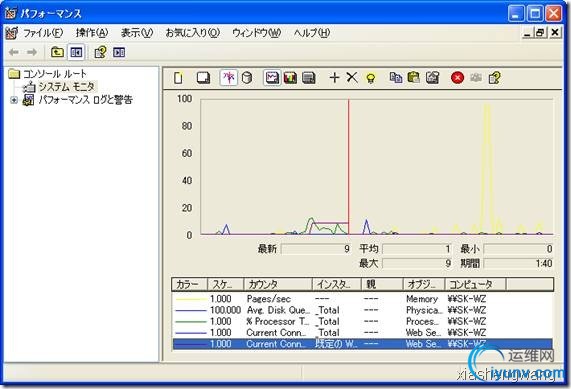The height and width of the screenshot is (389, 571).
Task: Click the カウンタ column header
Action: 278,284
